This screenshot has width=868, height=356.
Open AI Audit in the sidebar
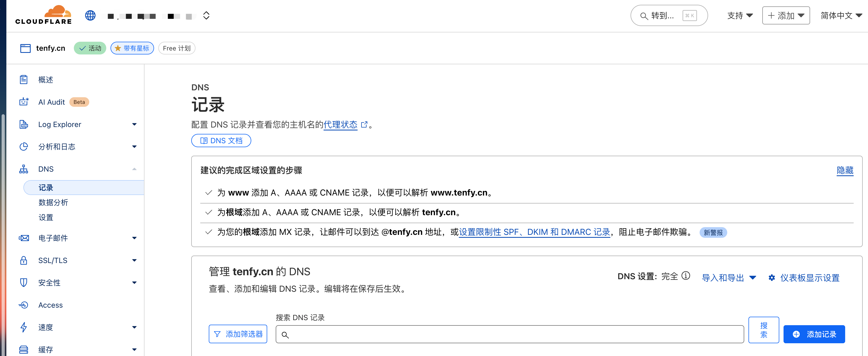(51, 102)
